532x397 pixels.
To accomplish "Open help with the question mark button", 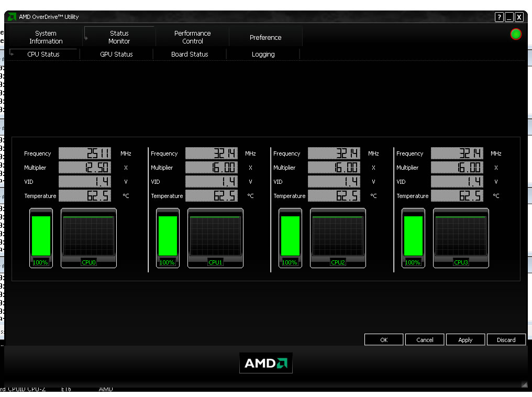I will pos(499,17).
